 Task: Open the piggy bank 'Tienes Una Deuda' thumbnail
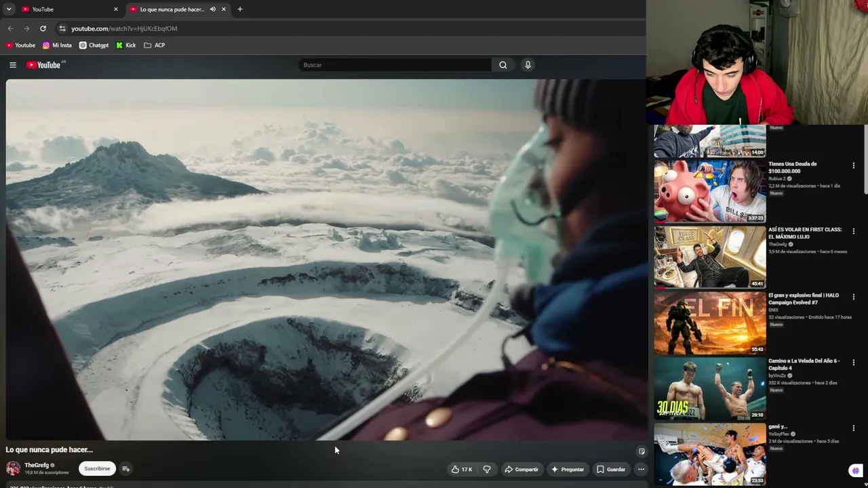[710, 191]
